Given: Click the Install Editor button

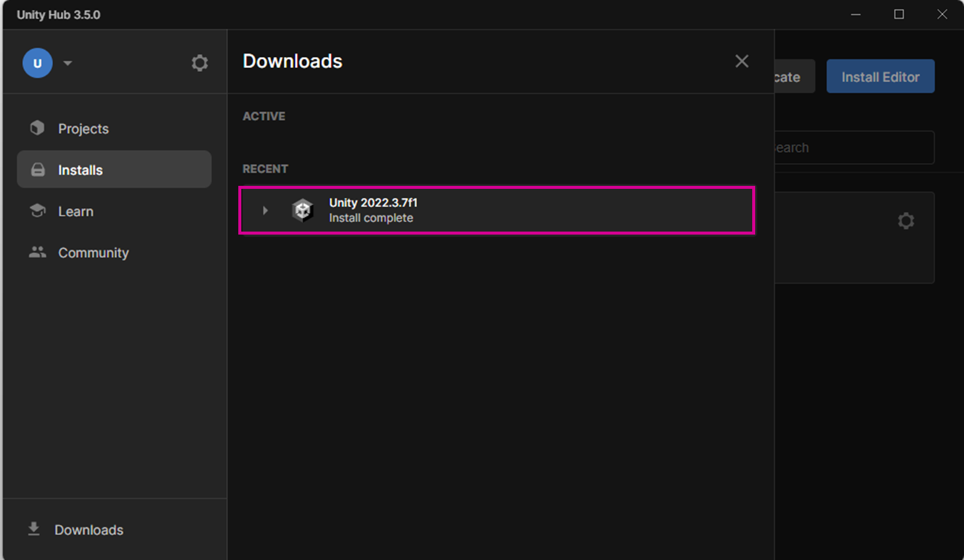Looking at the screenshot, I should 880,76.
